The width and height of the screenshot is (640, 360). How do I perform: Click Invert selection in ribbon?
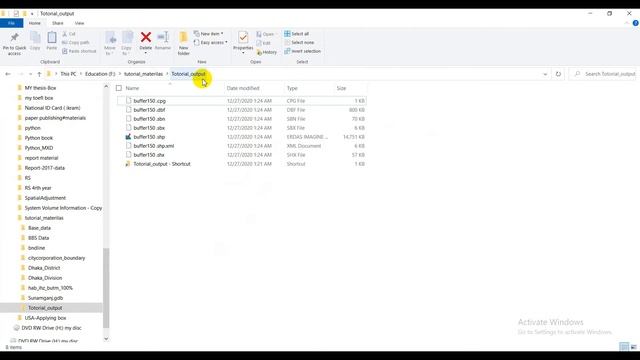[x=302, y=51]
